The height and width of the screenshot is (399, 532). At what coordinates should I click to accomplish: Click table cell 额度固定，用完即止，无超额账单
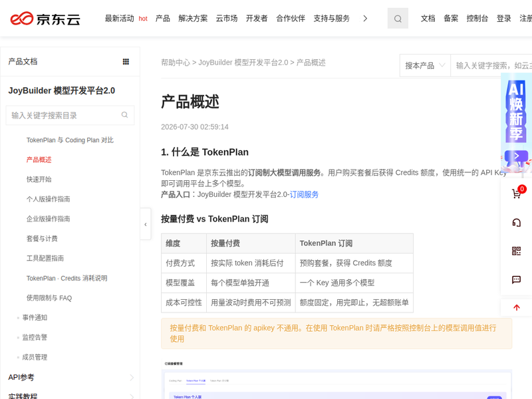point(354,303)
